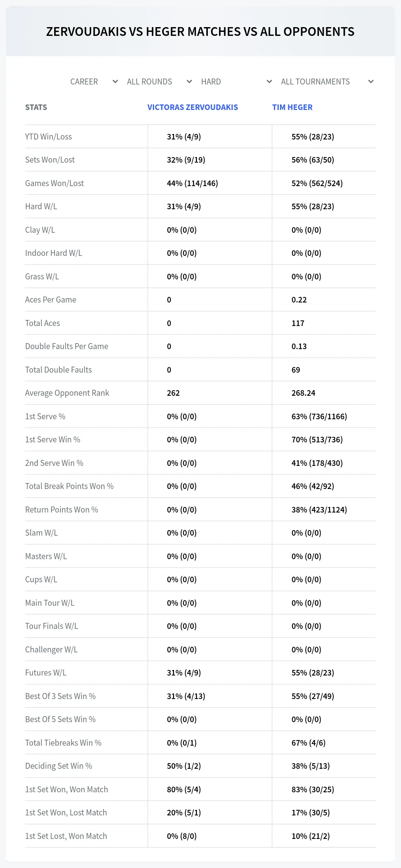Open Tim Heger player link
The width and height of the screenshot is (401, 868).
click(292, 107)
